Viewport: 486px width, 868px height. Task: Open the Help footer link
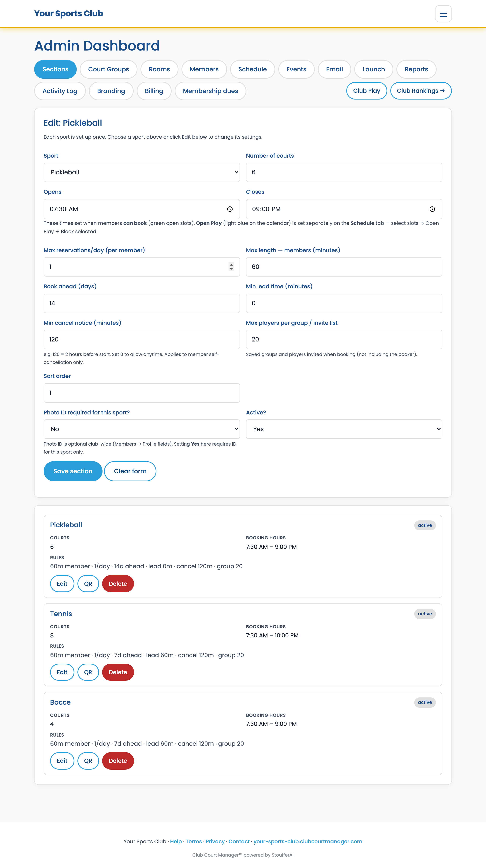[x=176, y=841]
